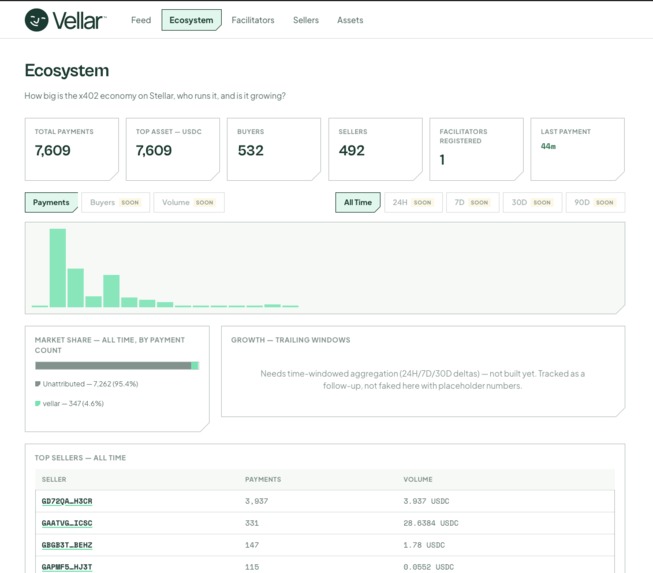Switch chart to Volume tab
Image resolution: width=653 pixels, height=573 pixels.
189,202
